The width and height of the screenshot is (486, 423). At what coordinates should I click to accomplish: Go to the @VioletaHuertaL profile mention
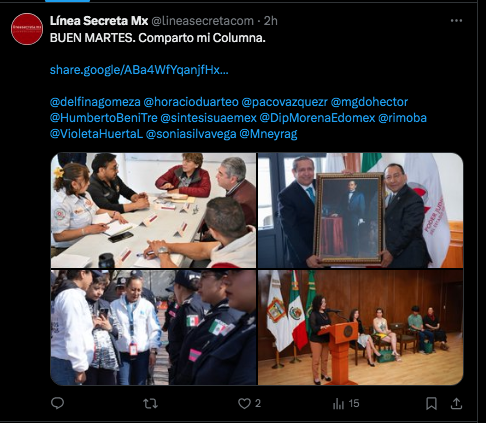click(x=96, y=134)
